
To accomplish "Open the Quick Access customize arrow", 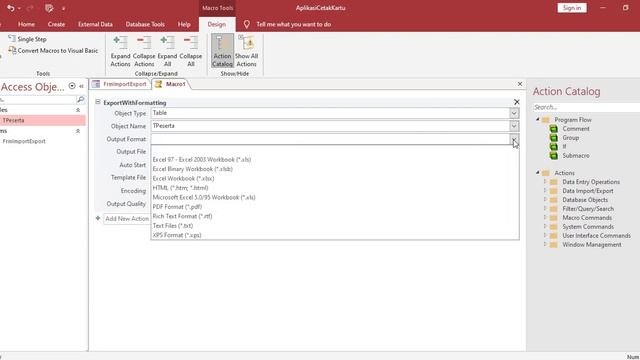I will [x=63, y=8].
